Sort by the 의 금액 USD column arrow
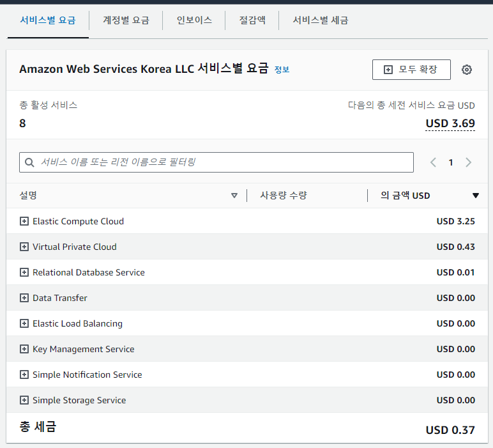493x448 pixels. tap(476, 196)
